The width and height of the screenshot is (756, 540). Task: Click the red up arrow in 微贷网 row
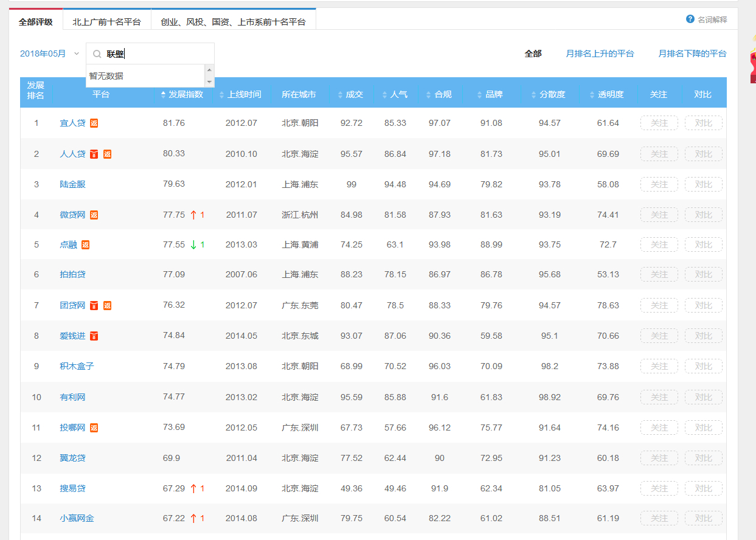pos(193,215)
